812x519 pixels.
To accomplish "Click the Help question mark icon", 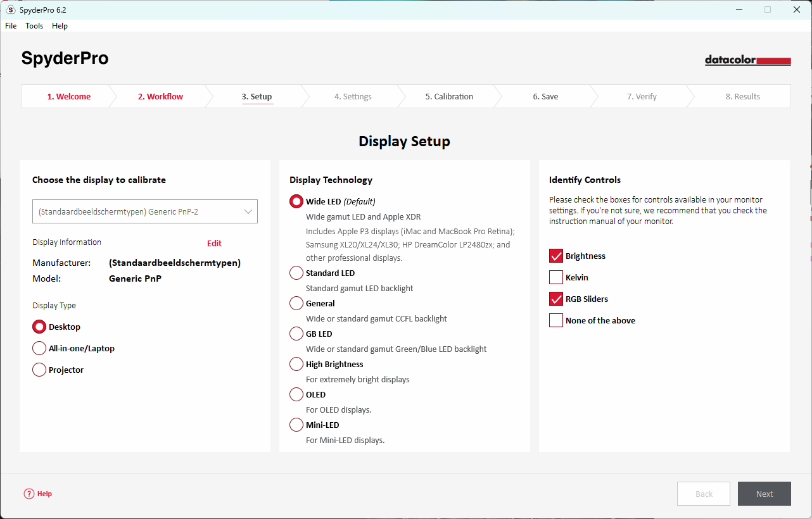I will pyautogui.click(x=29, y=494).
